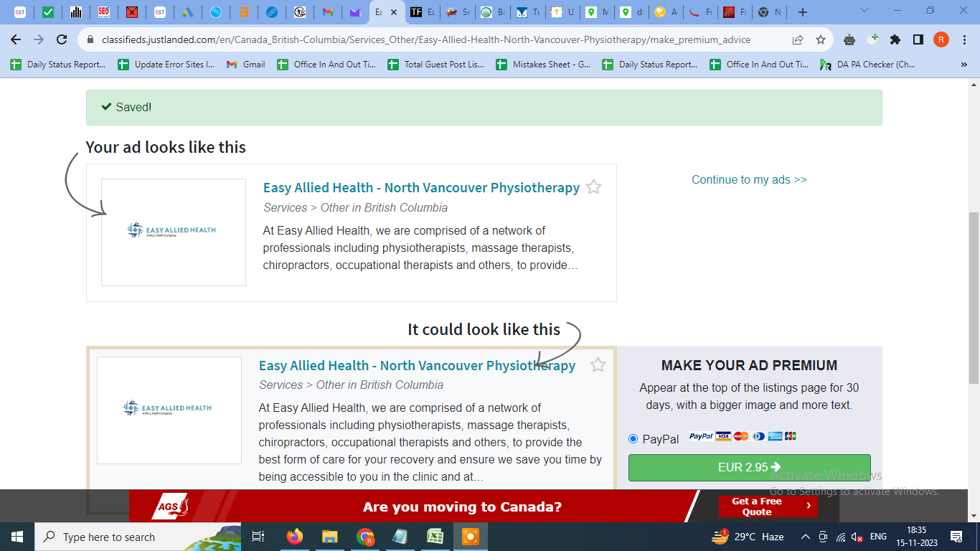
Task: Switch to Chrome on the taskbar
Action: [x=365, y=537]
